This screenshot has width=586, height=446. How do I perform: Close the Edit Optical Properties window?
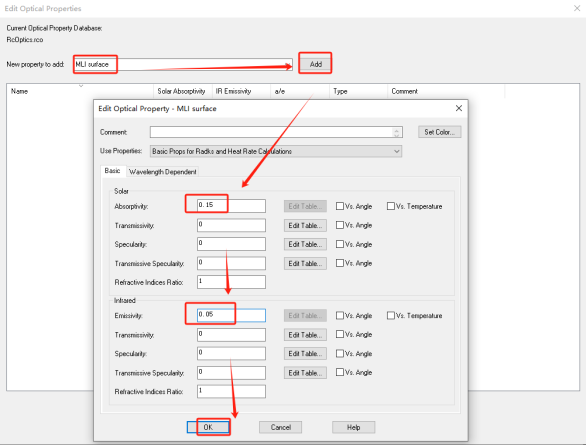(x=577, y=8)
